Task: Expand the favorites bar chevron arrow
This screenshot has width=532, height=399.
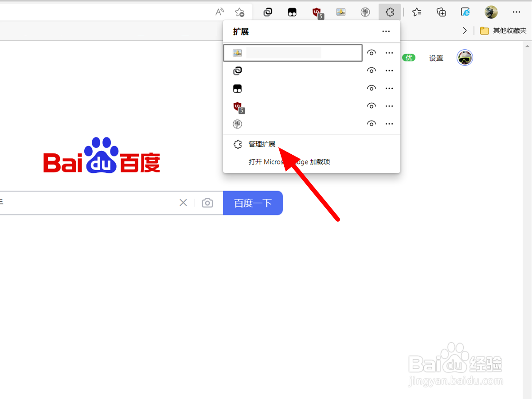Action: tap(465, 31)
